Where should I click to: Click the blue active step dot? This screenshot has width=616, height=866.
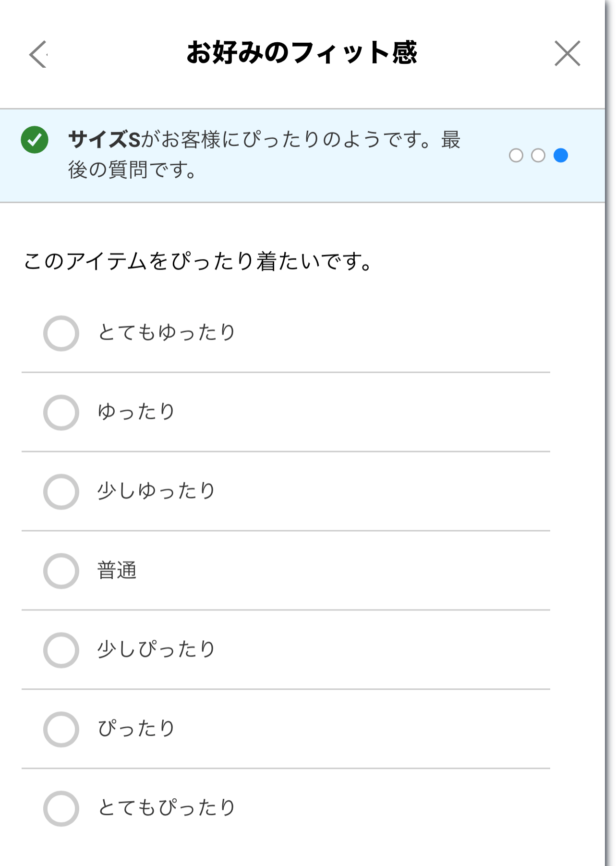(560, 156)
